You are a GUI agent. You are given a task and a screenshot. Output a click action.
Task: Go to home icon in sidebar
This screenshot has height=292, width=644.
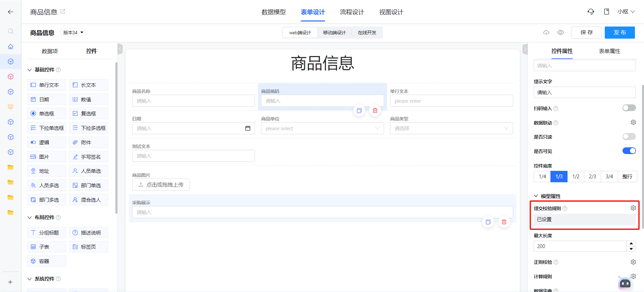click(x=10, y=47)
